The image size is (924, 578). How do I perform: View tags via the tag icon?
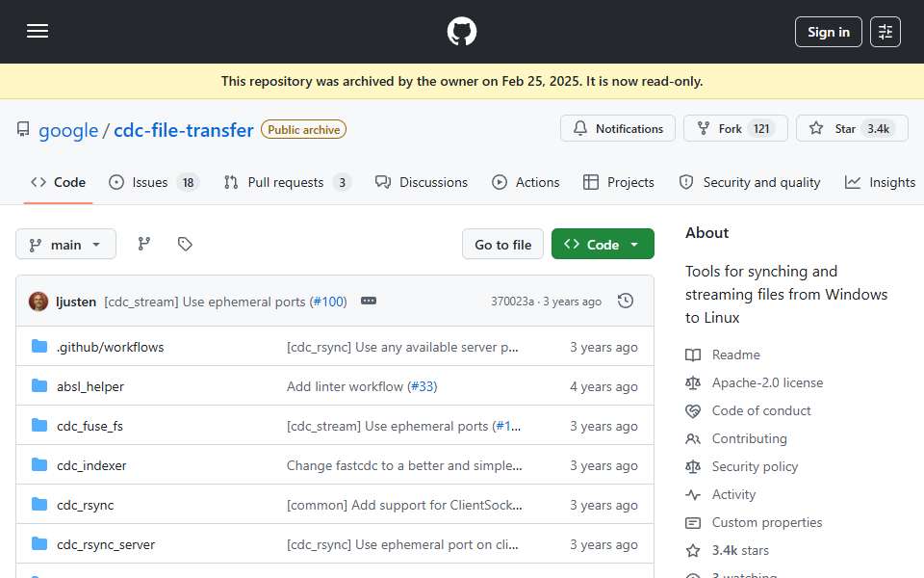(185, 244)
